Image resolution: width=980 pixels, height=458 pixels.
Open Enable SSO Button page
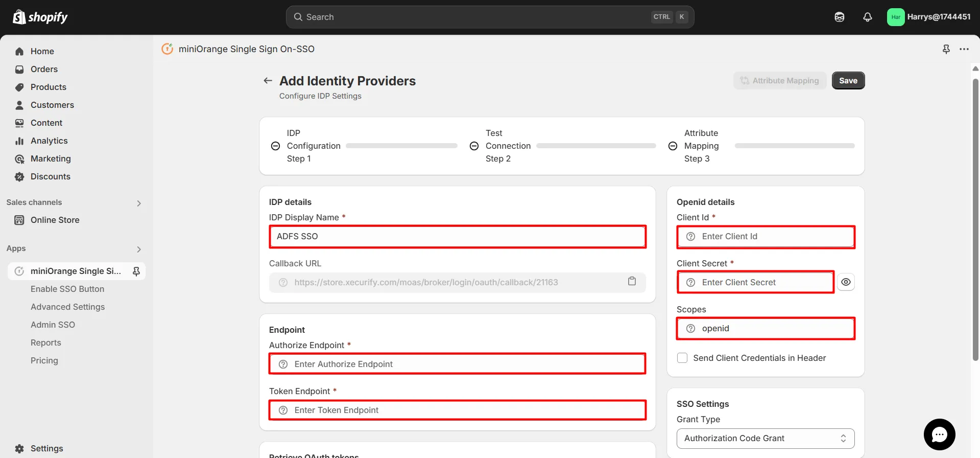tap(67, 289)
